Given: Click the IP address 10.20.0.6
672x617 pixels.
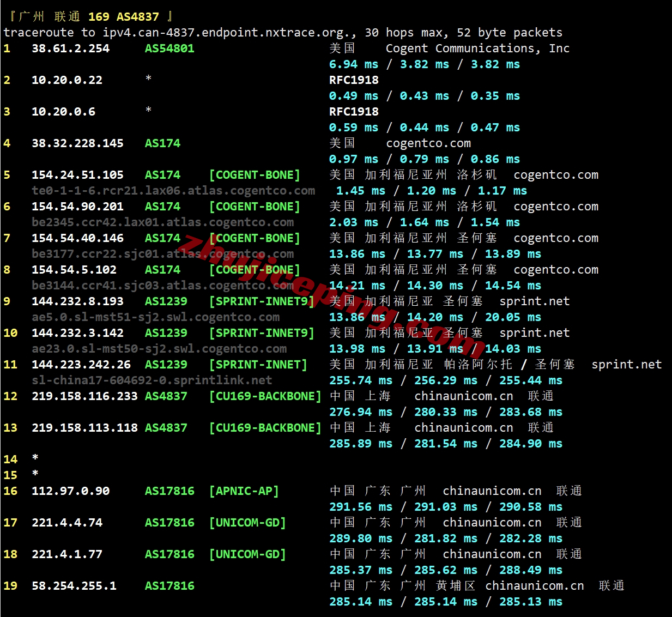Looking at the screenshot, I should pos(64,112).
